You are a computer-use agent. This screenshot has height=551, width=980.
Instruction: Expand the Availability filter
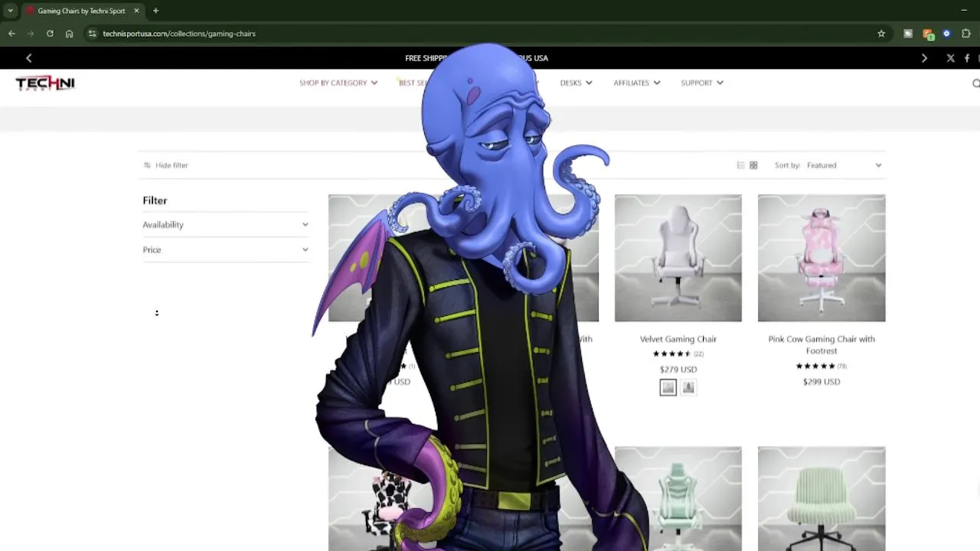point(225,225)
